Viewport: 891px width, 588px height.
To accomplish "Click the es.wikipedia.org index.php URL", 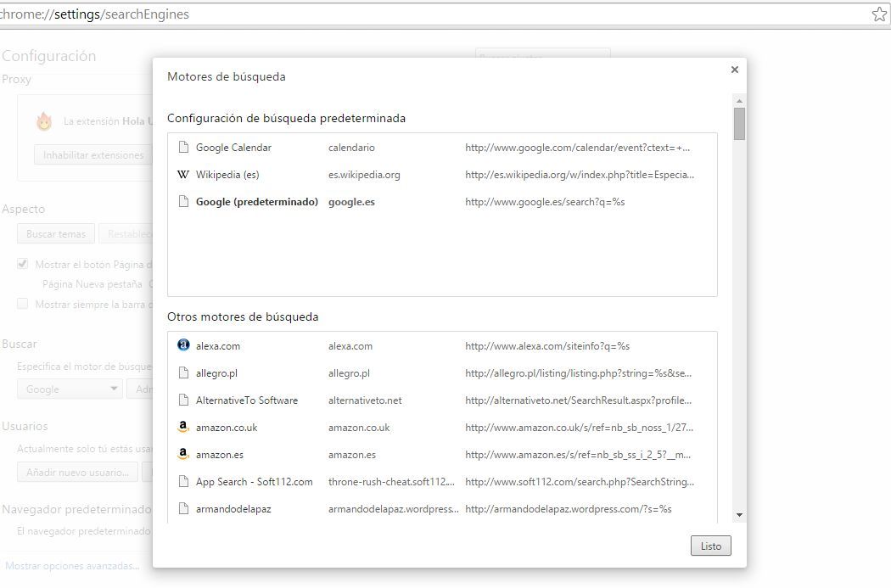I will click(x=580, y=175).
